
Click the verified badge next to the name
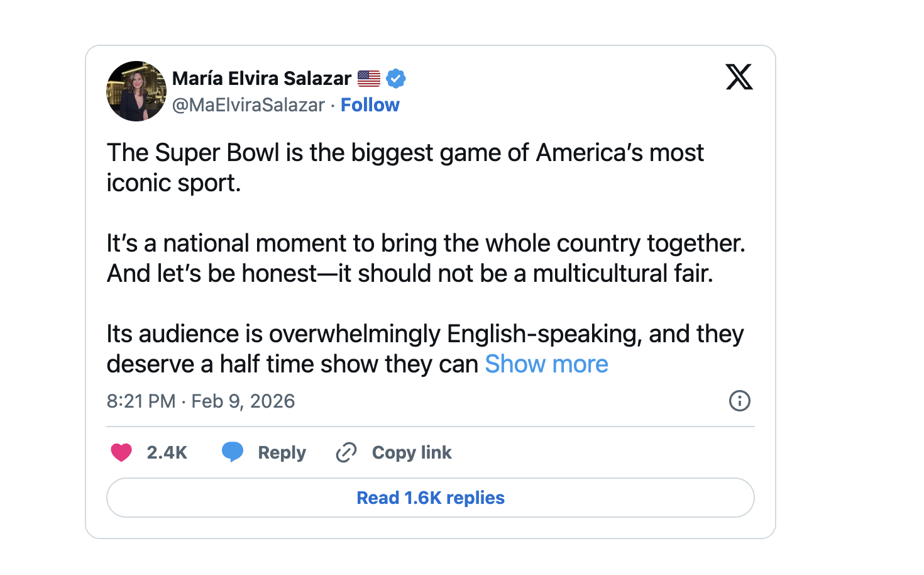[x=395, y=78]
